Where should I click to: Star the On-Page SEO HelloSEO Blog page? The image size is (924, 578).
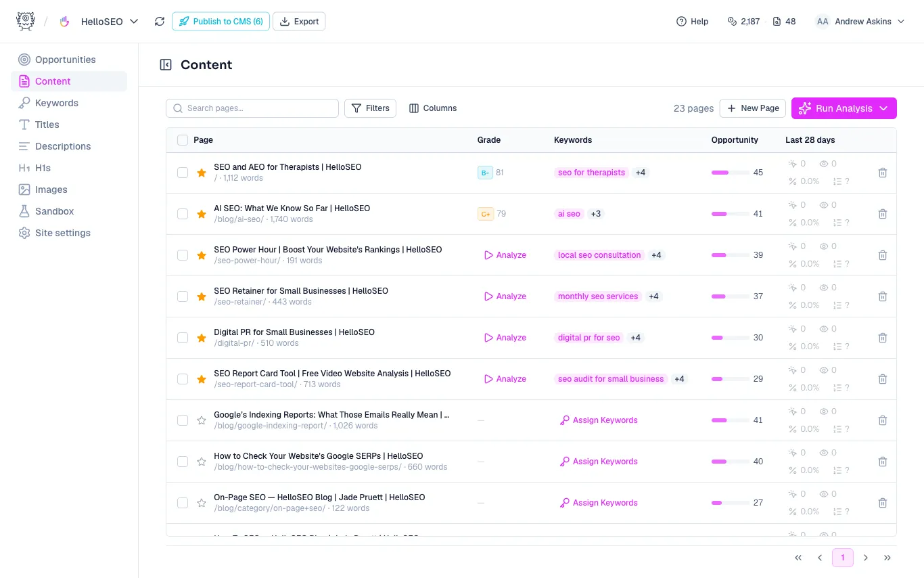point(201,503)
